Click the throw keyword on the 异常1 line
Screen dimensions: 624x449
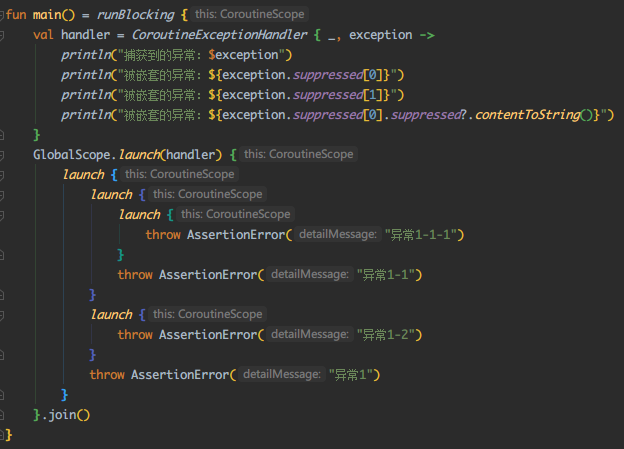(x=107, y=375)
